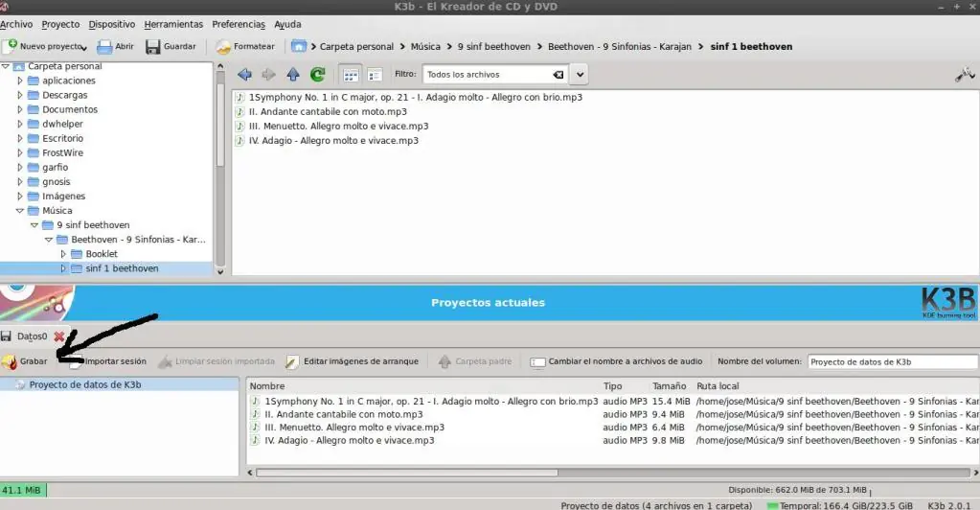This screenshot has height=510, width=980.
Task: Close the Datos0 project tab
Action: pos(58,336)
